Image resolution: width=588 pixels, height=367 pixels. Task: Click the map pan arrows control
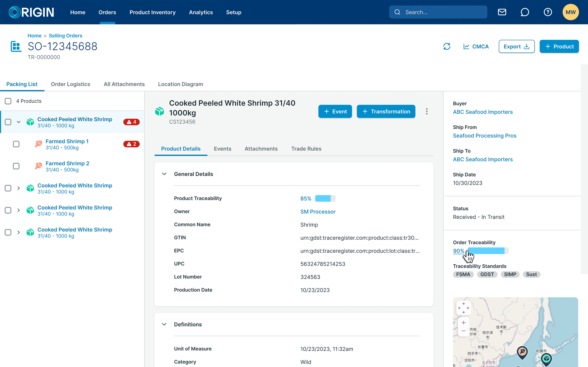pos(463,308)
